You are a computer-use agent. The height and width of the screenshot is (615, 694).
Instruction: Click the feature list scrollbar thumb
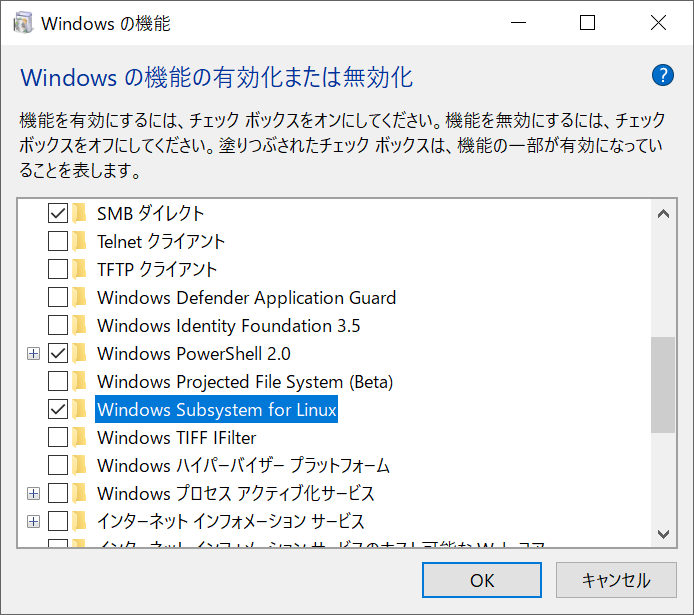click(x=663, y=385)
